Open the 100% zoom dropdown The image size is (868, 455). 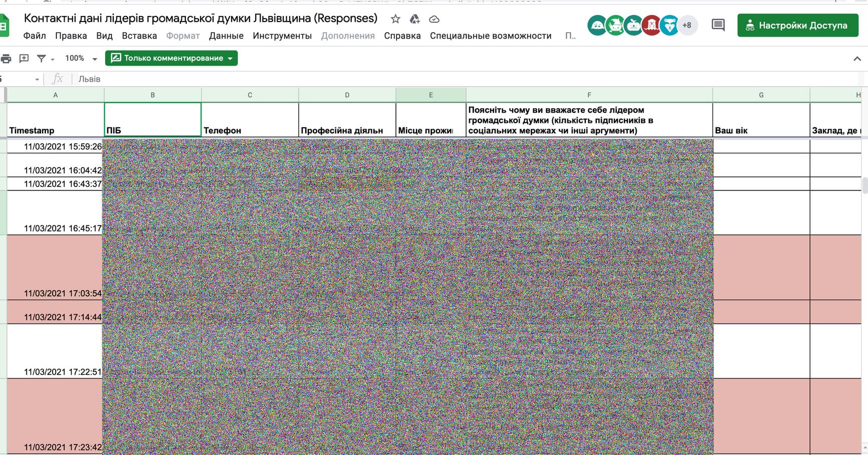tap(81, 59)
